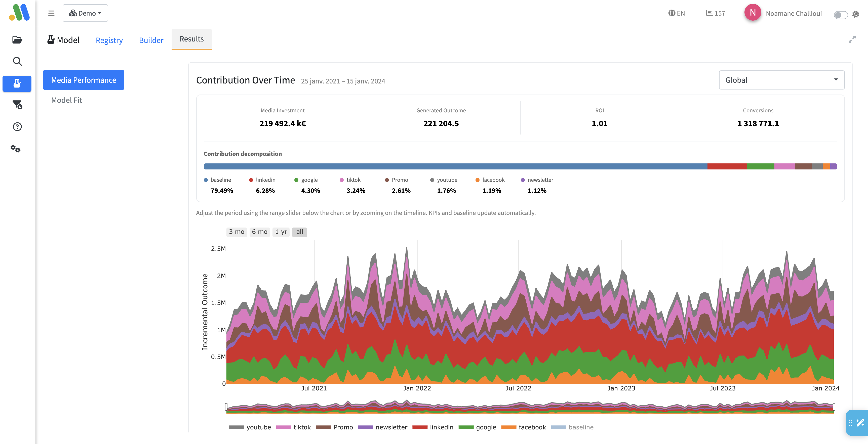Click the sun theme icon
Viewport: 868px width, 444px height.
(855, 14)
